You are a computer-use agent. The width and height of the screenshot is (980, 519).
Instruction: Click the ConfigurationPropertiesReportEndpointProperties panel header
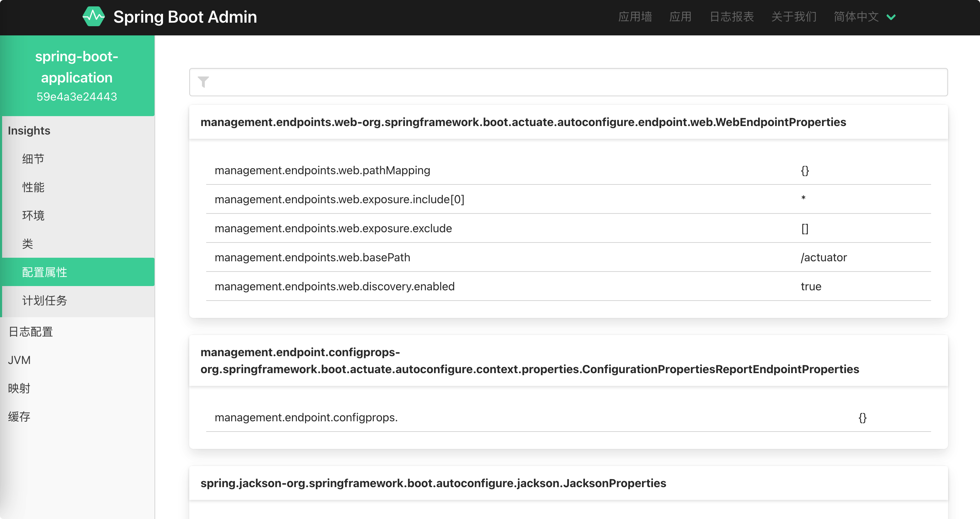568,360
